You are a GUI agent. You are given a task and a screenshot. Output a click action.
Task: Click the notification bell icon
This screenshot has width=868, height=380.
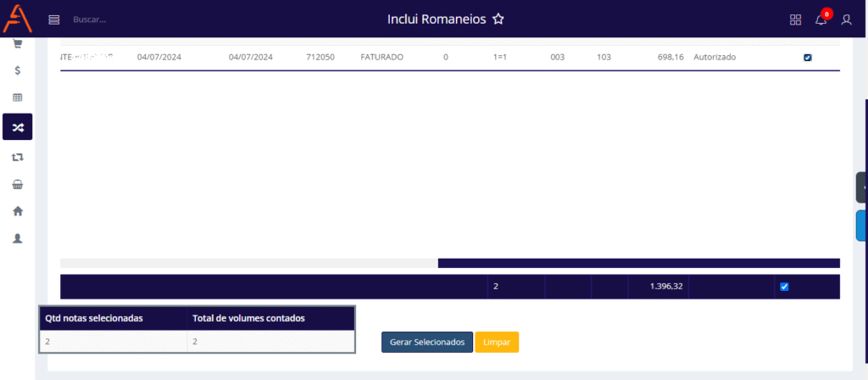[x=821, y=20]
